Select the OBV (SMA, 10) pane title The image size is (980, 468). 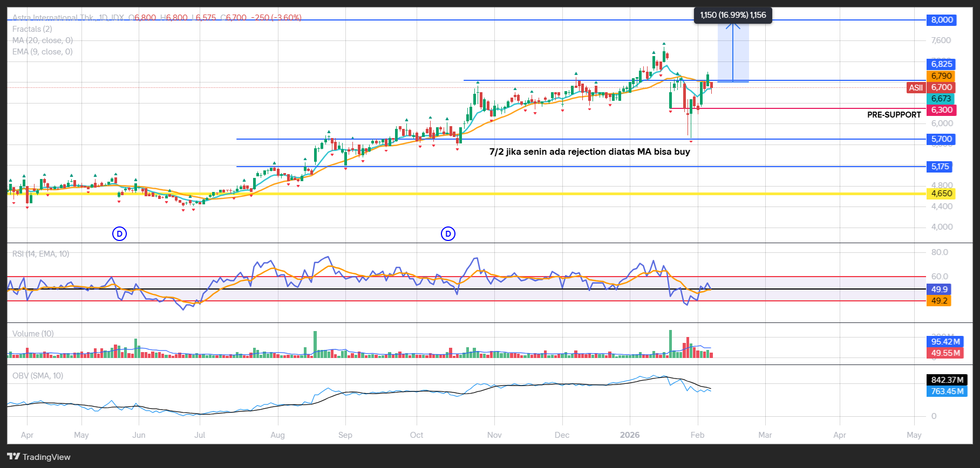[38, 376]
